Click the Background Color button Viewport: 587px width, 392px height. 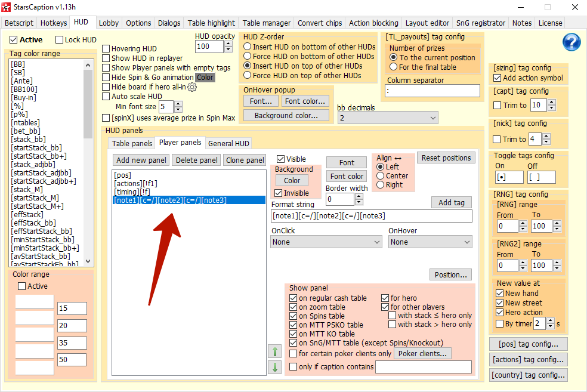[292, 181]
